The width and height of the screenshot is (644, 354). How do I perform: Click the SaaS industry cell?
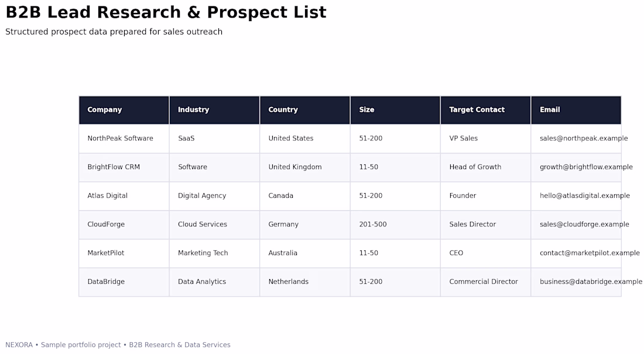214,139
